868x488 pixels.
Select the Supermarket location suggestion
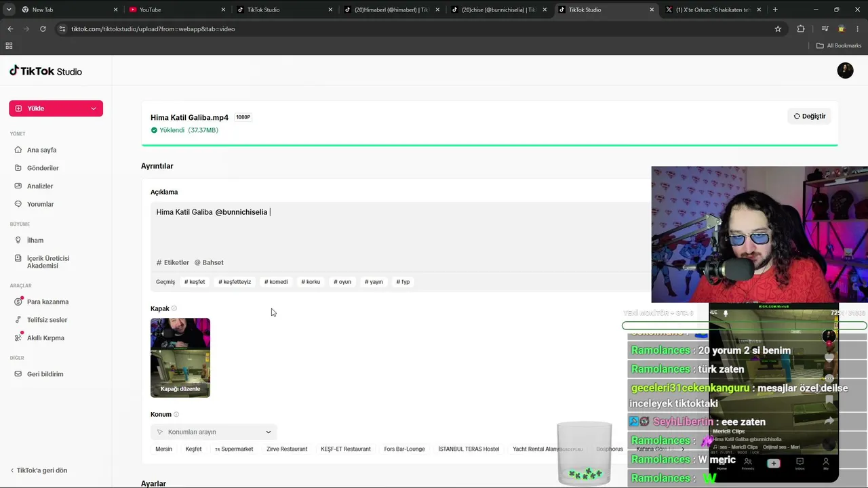pyautogui.click(x=234, y=449)
